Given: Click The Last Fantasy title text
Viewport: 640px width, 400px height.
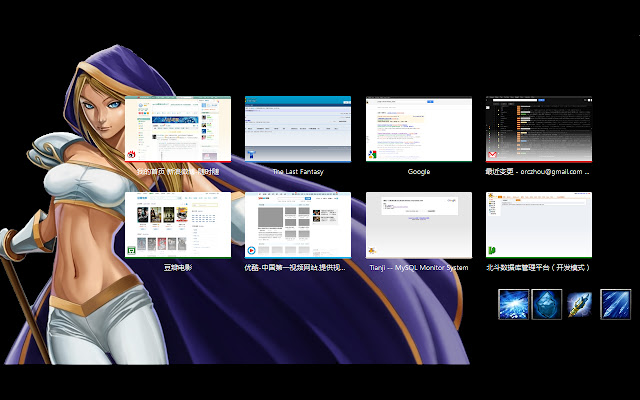Looking at the screenshot, I should (298, 172).
